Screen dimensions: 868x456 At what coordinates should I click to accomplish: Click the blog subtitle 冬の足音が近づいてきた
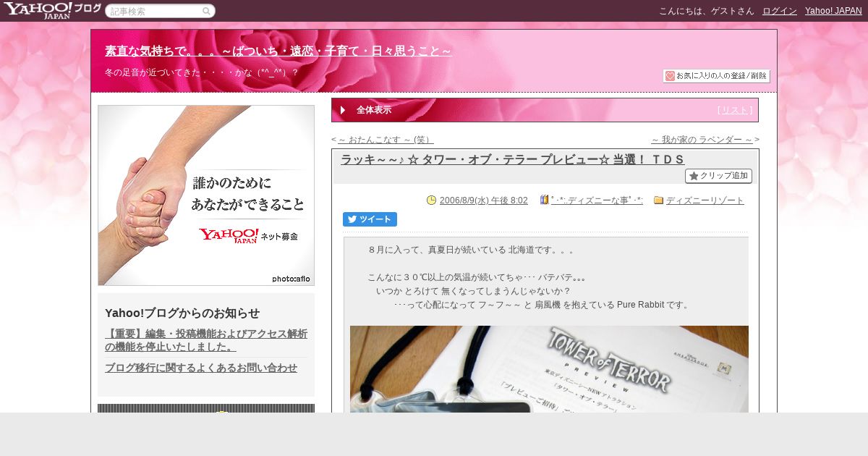click(x=202, y=72)
